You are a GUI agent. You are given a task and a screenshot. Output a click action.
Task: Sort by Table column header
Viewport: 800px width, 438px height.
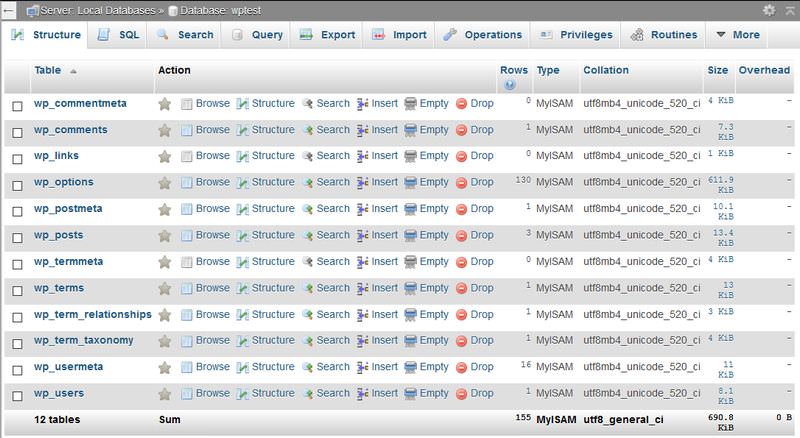point(47,70)
